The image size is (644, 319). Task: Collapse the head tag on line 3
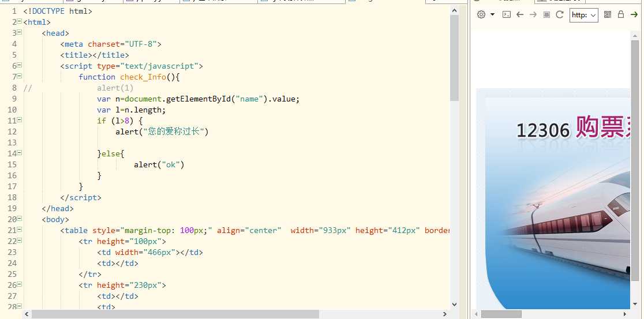click(19, 32)
